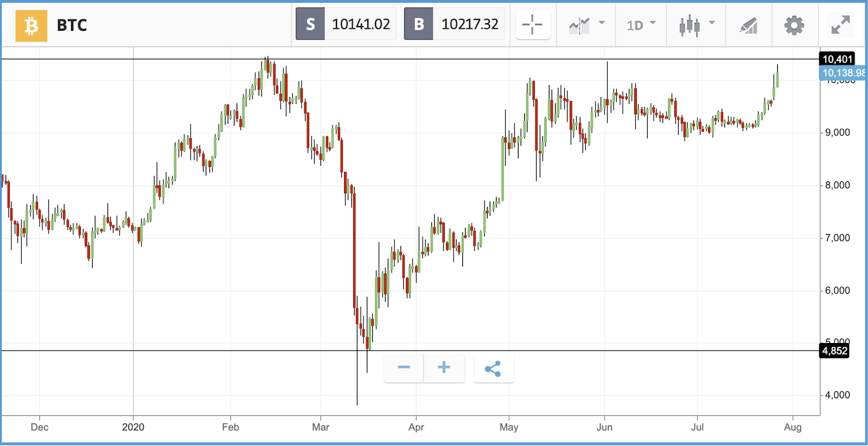Zoom in chart with plus button
The image size is (868, 446).
tap(444, 368)
